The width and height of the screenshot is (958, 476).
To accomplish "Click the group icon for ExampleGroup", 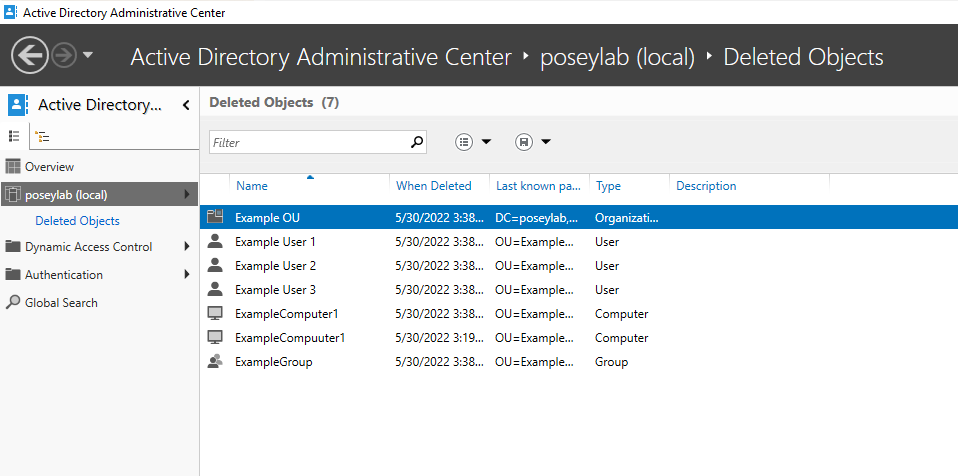I will point(215,361).
